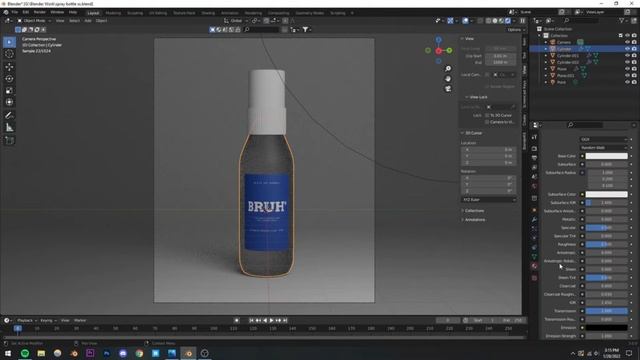
Task: Switch to the Modeling workspace tab
Action: tap(113, 13)
